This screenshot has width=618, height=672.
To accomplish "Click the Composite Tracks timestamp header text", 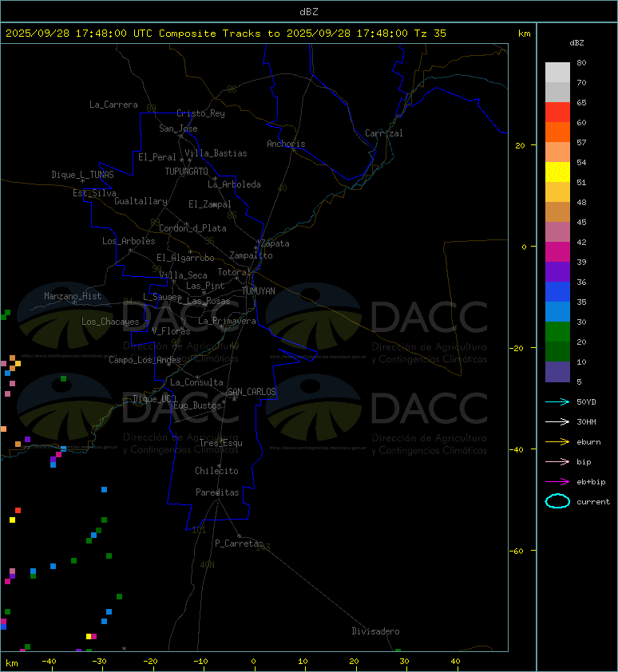I will (226, 34).
